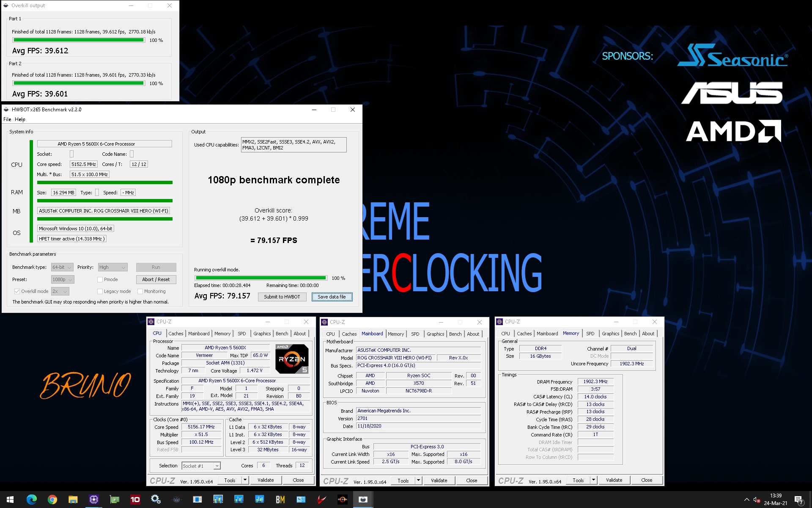Switch to the active HWBOT x265 taskbar icon
The width and height of the screenshot is (812, 508).
[x=363, y=500]
